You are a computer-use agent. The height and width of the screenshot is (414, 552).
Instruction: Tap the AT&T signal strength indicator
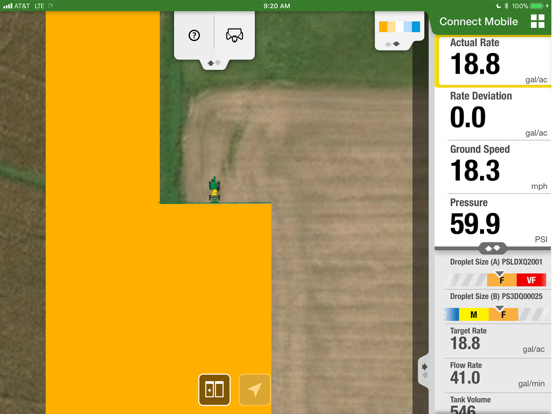pos(7,6)
